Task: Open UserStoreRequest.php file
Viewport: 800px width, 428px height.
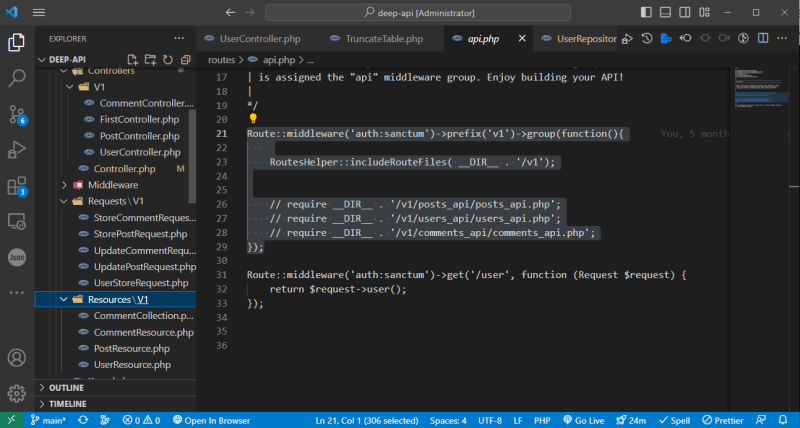Action: (x=141, y=283)
